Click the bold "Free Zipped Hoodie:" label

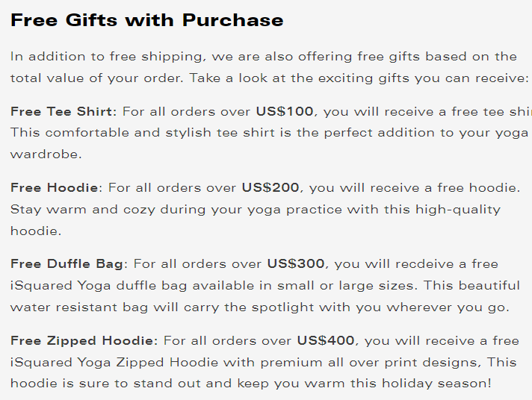84,340
